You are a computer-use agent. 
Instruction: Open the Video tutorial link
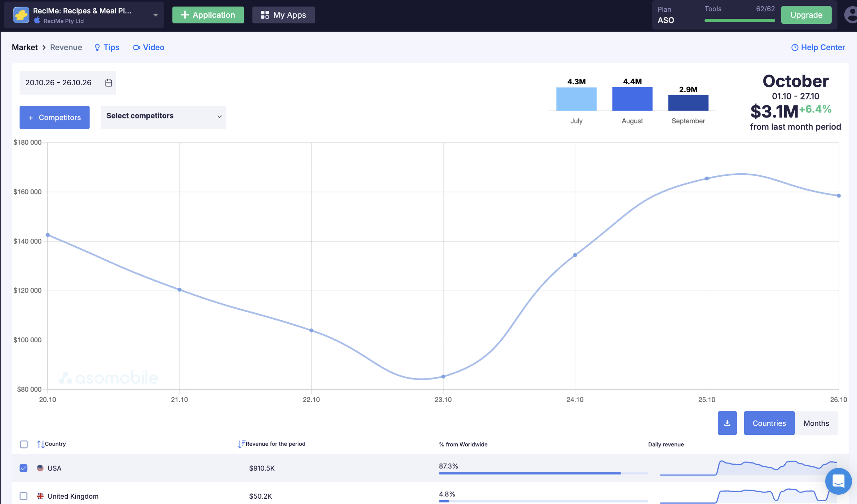click(149, 47)
